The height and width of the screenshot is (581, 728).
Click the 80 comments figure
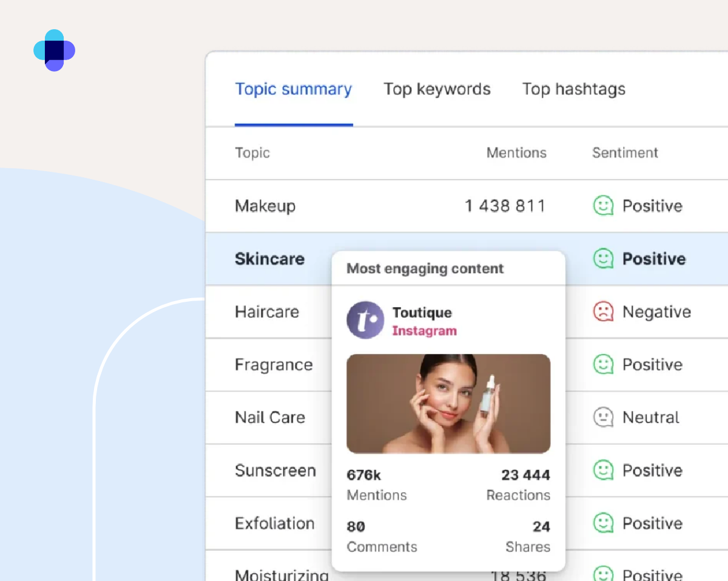(x=356, y=526)
